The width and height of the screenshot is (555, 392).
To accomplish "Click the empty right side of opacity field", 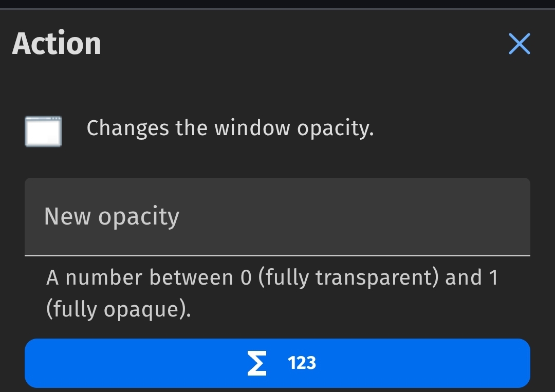I will (x=390, y=216).
